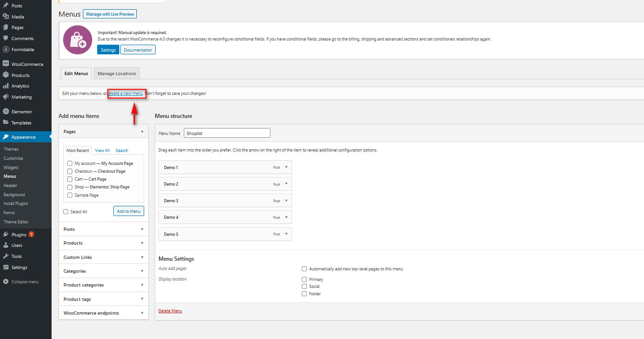Click the WooCommerce logo icon

[x=6, y=64]
